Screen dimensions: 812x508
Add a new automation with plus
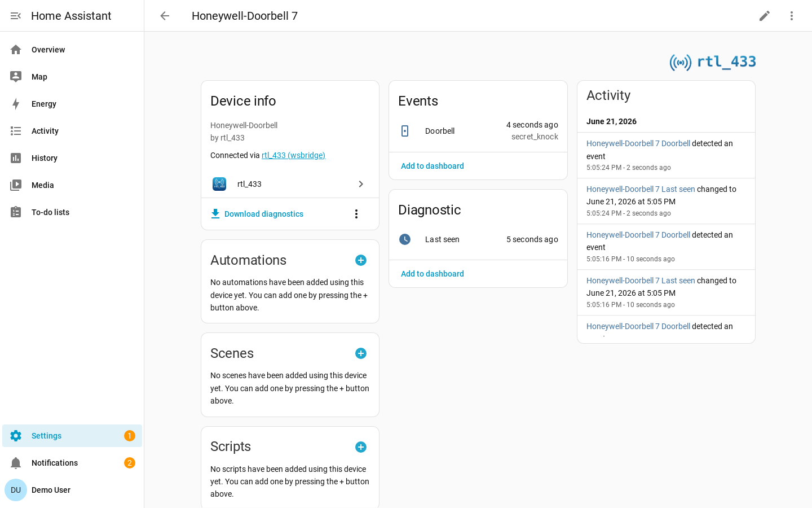pyautogui.click(x=361, y=260)
